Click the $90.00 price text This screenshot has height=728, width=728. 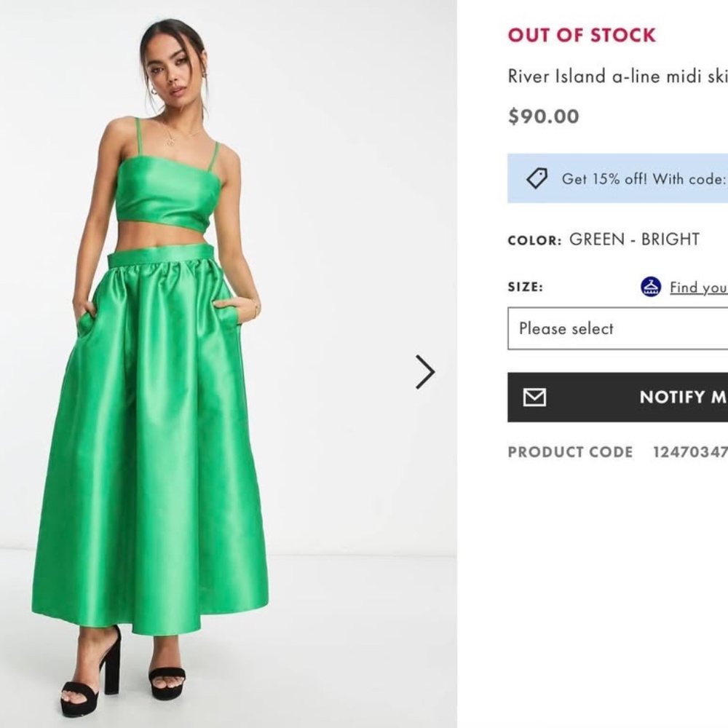pyautogui.click(x=542, y=116)
